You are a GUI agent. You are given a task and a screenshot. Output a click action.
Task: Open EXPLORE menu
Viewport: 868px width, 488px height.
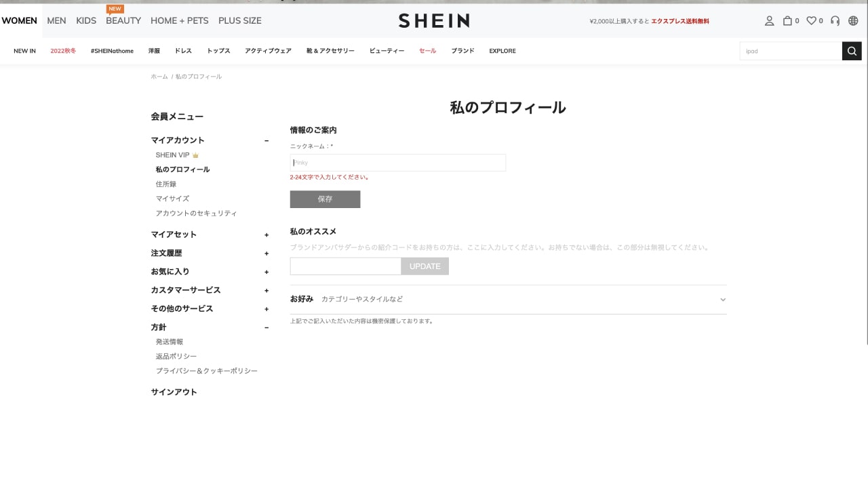[502, 51]
